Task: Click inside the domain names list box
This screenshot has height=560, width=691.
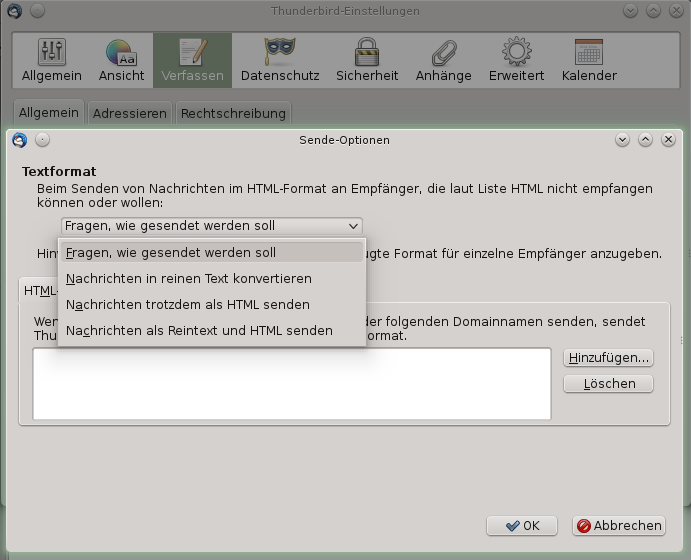Action: coord(292,384)
